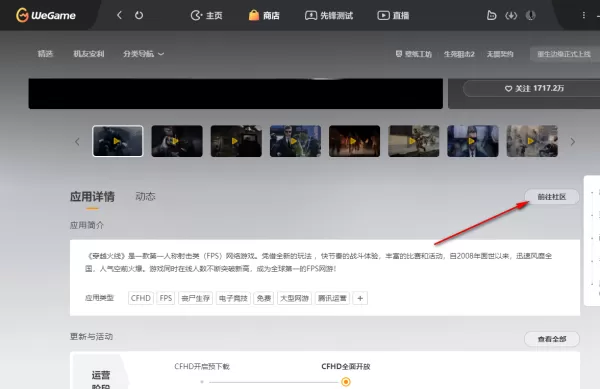Open the 主页 home tab
Screen dimensions: 600x389
(206, 15)
